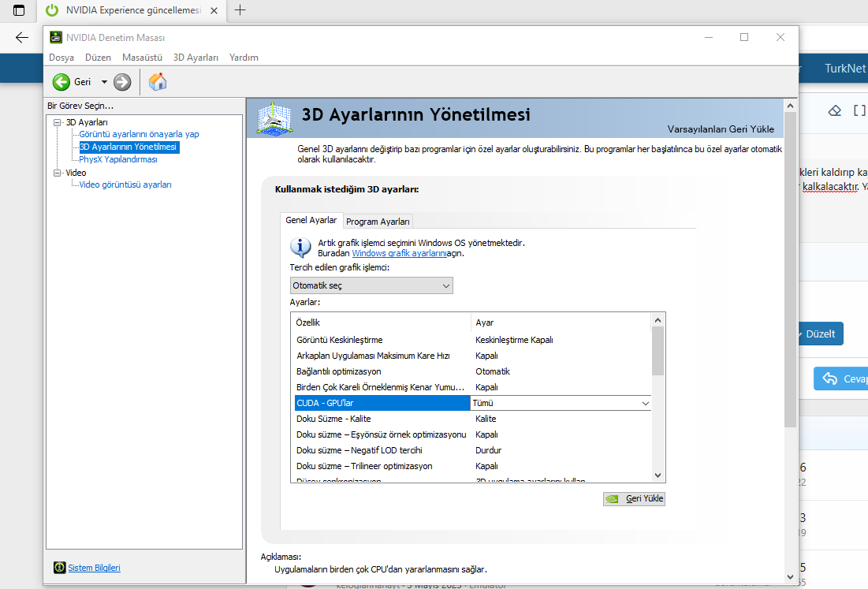Select Arkaplan Uygulaması Maksimum Kare Hızı row
The height and width of the screenshot is (589, 868).
click(x=471, y=356)
